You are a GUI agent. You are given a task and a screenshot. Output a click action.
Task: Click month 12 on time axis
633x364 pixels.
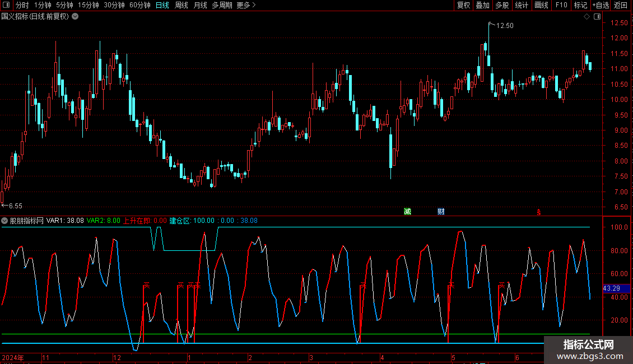pos(117,357)
